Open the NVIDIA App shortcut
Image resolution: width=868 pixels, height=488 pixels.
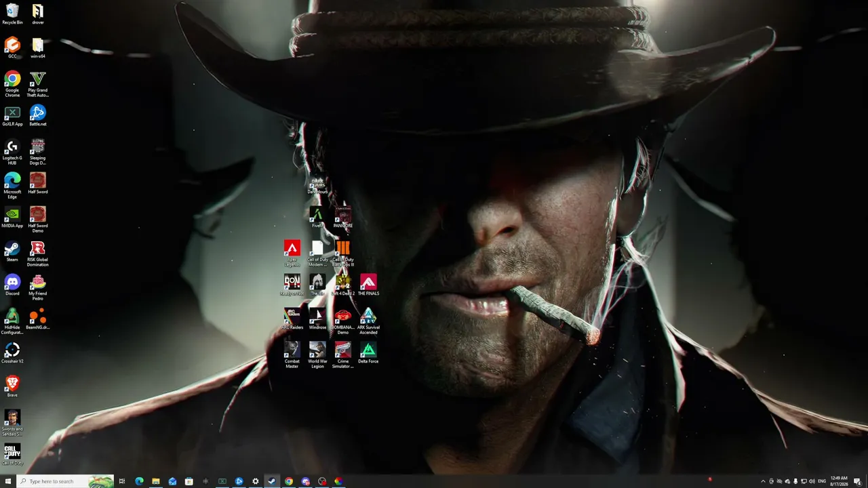click(x=12, y=217)
